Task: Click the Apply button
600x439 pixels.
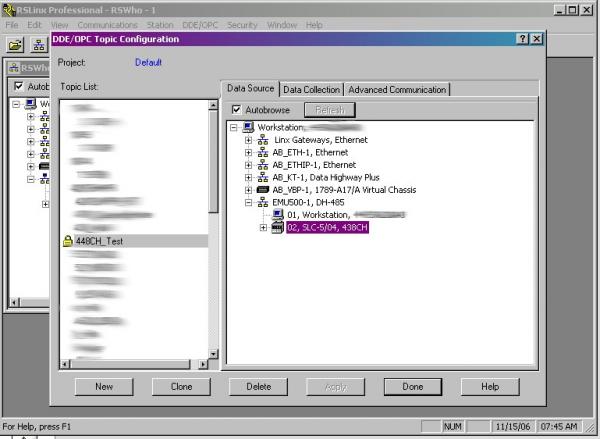Action: pyautogui.click(x=336, y=387)
